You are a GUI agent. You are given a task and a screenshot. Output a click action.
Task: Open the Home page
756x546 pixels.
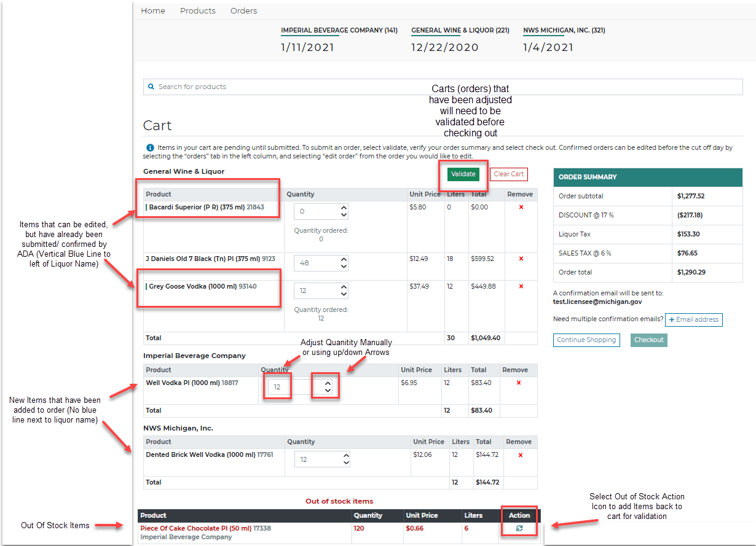point(153,11)
